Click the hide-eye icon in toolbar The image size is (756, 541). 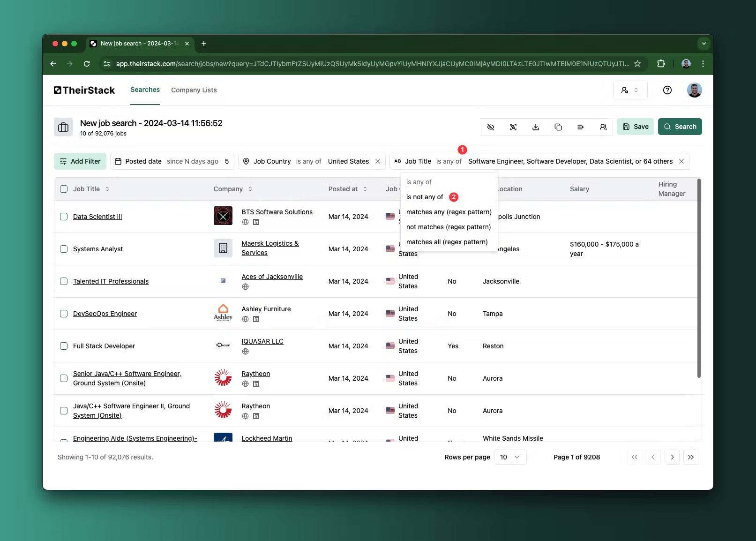click(491, 127)
